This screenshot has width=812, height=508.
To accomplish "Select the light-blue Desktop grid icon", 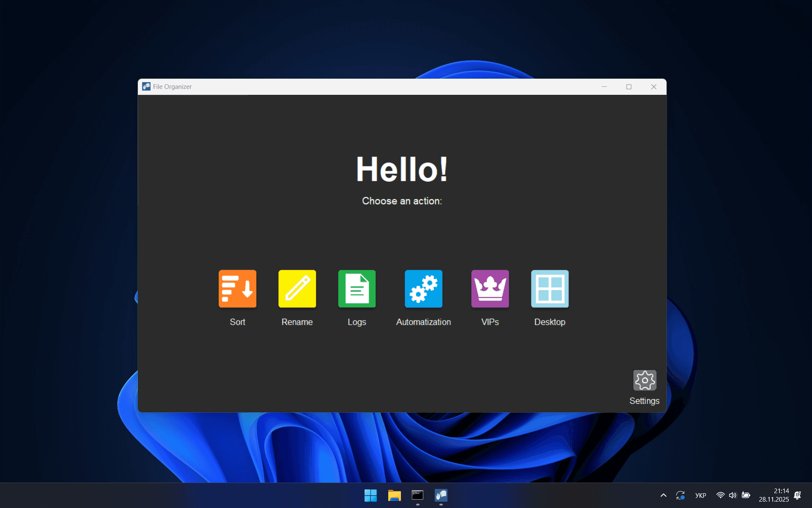I will tap(549, 289).
